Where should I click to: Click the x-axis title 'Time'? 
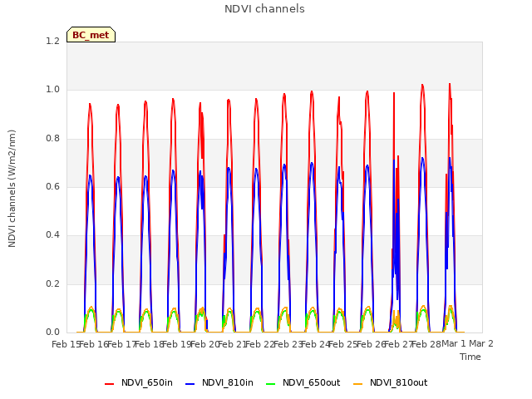click(470, 357)
